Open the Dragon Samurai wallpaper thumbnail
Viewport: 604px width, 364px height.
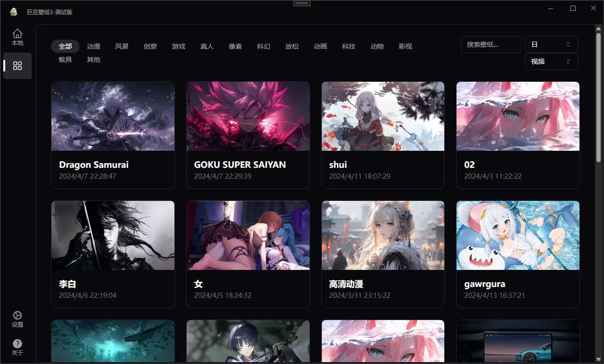[x=113, y=116]
